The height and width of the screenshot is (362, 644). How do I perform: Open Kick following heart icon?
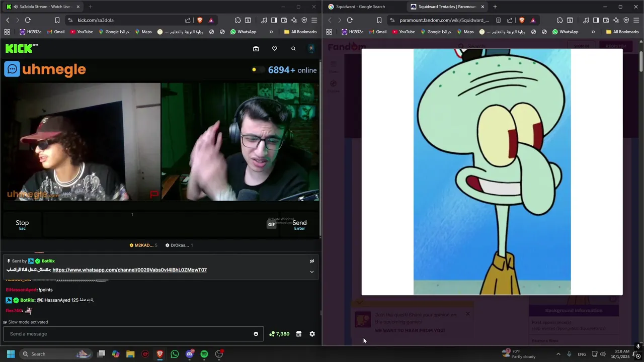pyautogui.click(x=274, y=49)
